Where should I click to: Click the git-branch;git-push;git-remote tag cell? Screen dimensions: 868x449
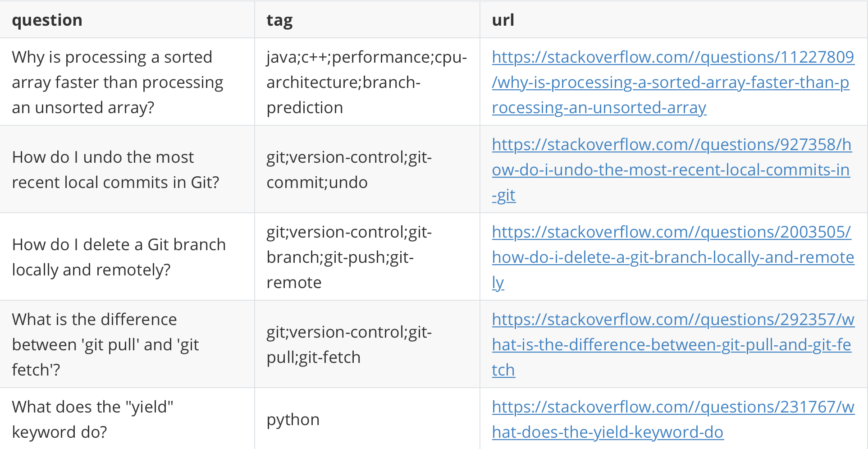[x=349, y=257]
